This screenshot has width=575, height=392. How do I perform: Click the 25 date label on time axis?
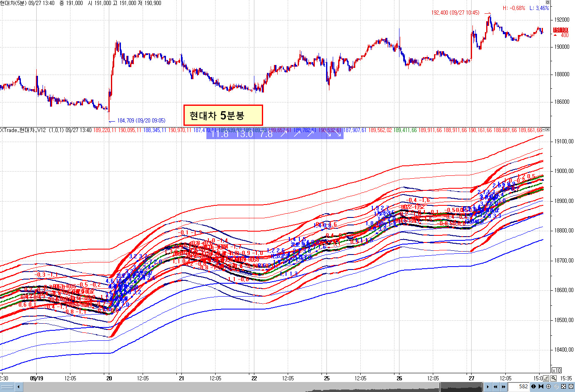click(x=327, y=378)
